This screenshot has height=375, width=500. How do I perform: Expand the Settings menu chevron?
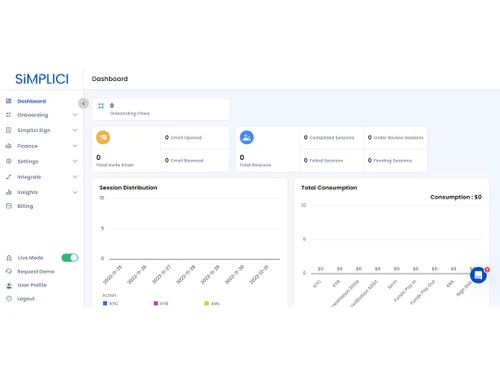75,161
